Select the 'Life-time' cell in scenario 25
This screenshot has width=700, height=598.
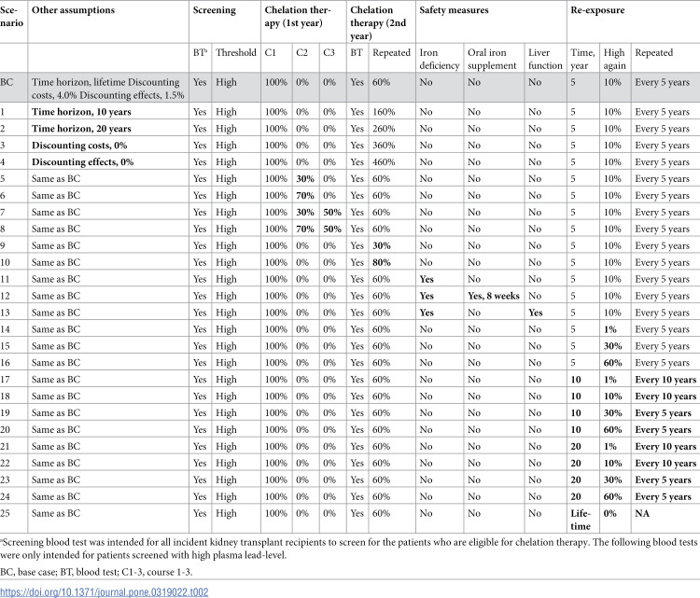581,520
